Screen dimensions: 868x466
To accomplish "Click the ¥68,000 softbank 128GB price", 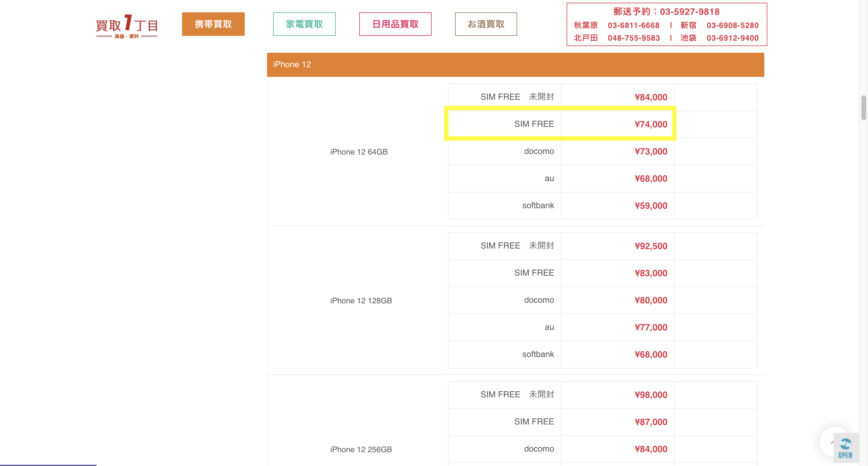I will click(x=651, y=355).
